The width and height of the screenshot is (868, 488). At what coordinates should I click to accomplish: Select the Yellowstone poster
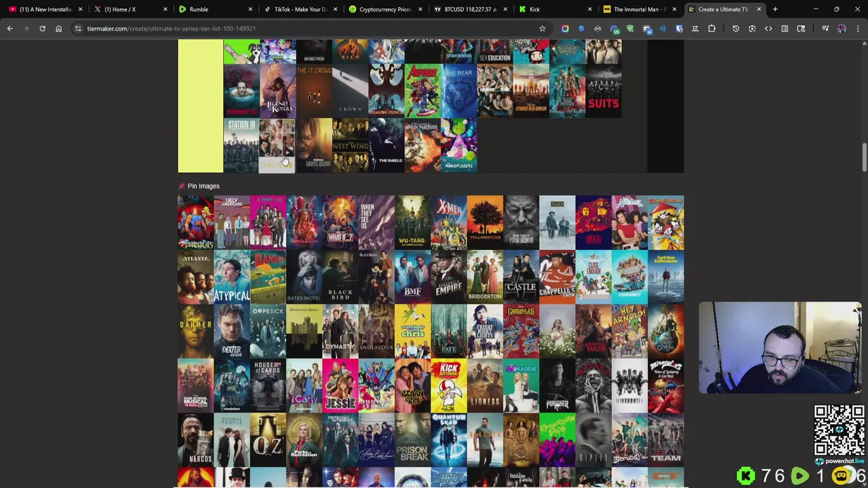[485, 222]
